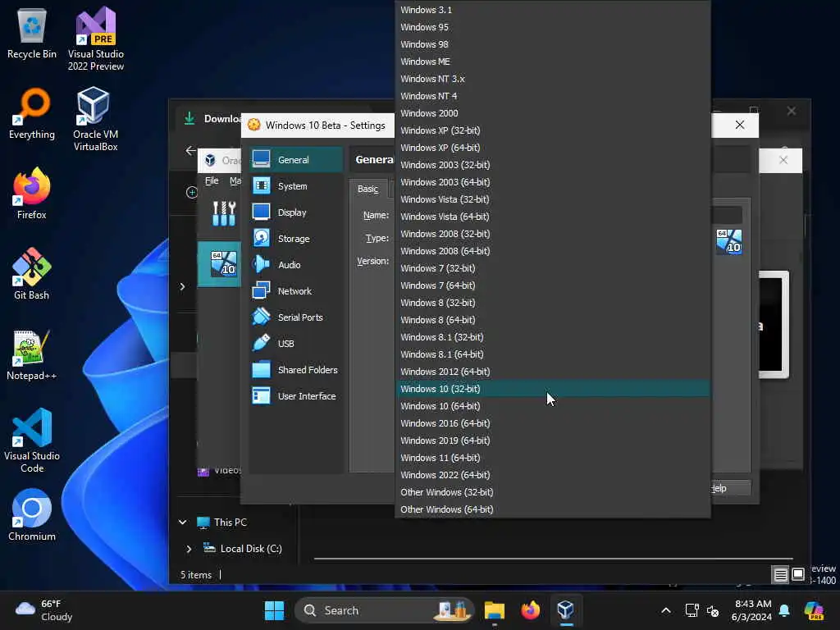
Task: Select Windows 2022 (64-bit) entry
Action: click(553, 475)
